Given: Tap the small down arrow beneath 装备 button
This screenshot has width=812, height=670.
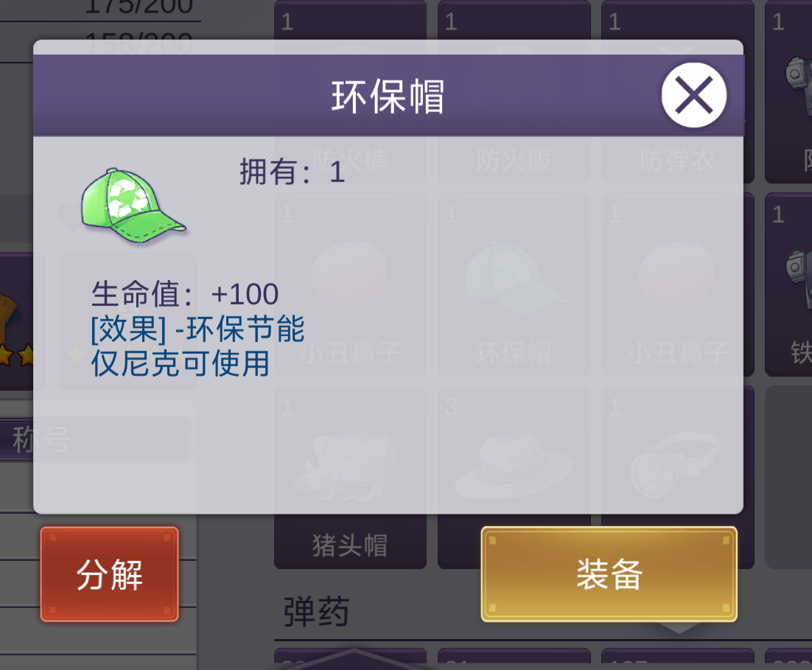Looking at the screenshot, I should tap(679, 628).
